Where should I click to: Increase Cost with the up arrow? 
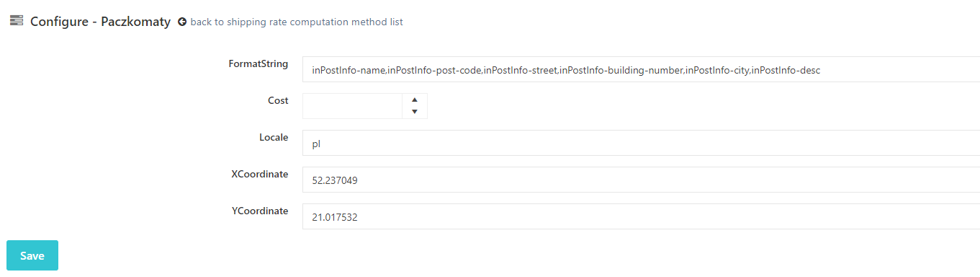pyautogui.click(x=415, y=100)
